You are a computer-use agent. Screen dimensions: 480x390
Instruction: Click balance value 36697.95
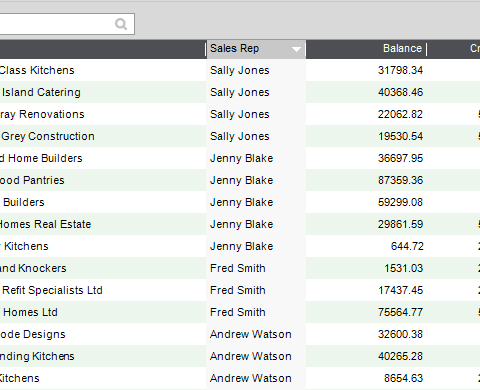[400, 158]
